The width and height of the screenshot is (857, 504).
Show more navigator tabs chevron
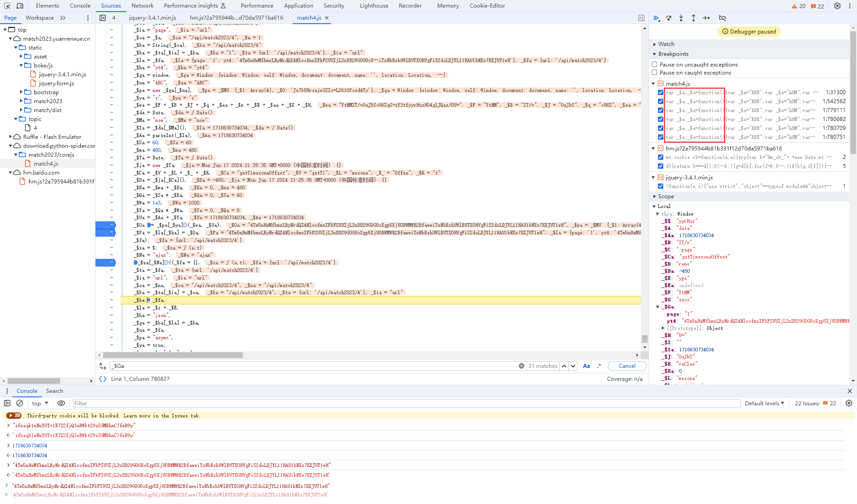[63, 18]
